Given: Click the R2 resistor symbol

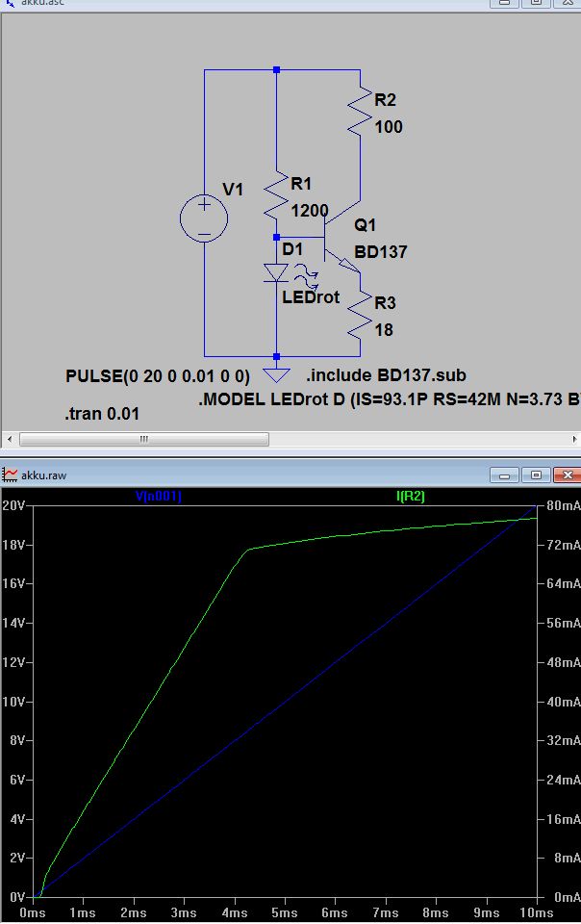Looking at the screenshot, I should click(360, 114).
